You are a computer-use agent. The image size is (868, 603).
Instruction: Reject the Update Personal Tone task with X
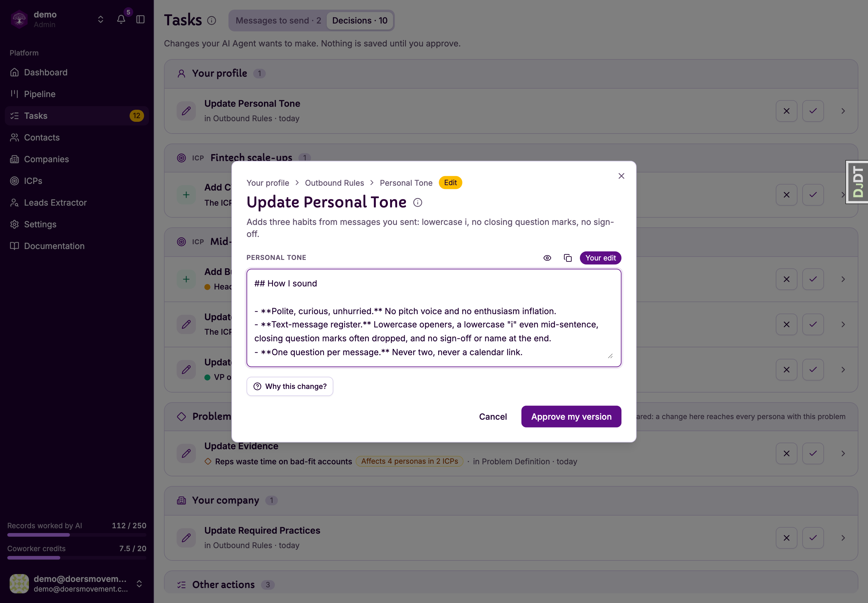coord(786,111)
